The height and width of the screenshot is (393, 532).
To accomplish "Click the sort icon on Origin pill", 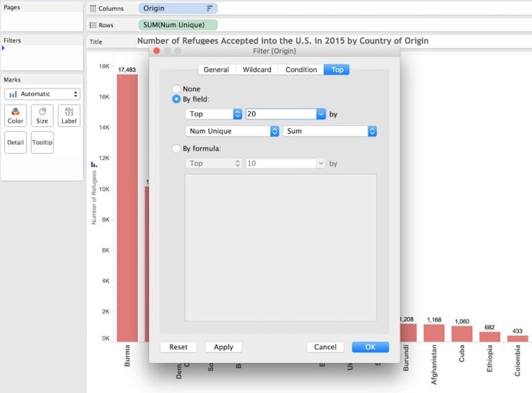I will tap(210, 8).
